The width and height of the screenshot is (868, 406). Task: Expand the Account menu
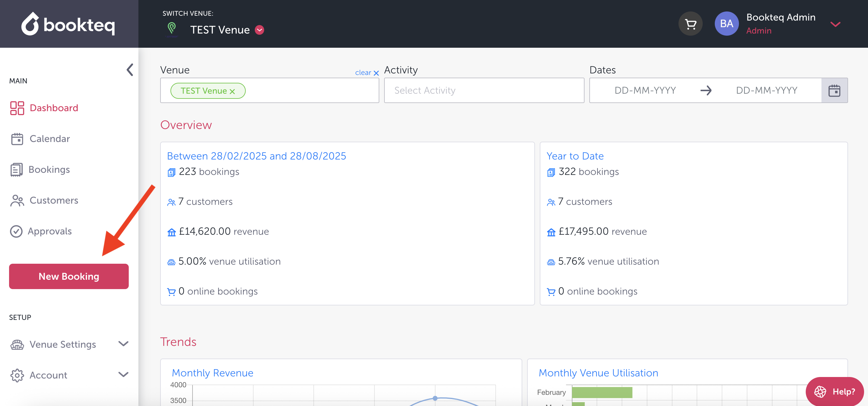[123, 374]
